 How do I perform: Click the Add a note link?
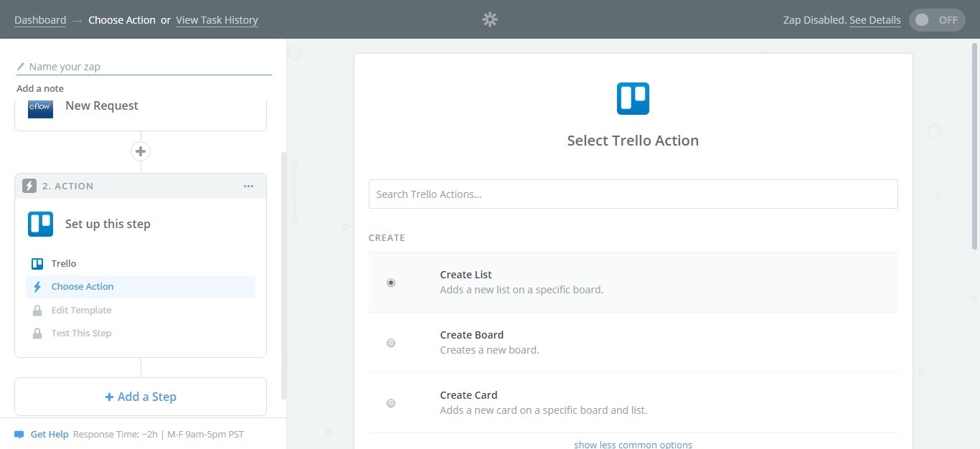tap(40, 88)
